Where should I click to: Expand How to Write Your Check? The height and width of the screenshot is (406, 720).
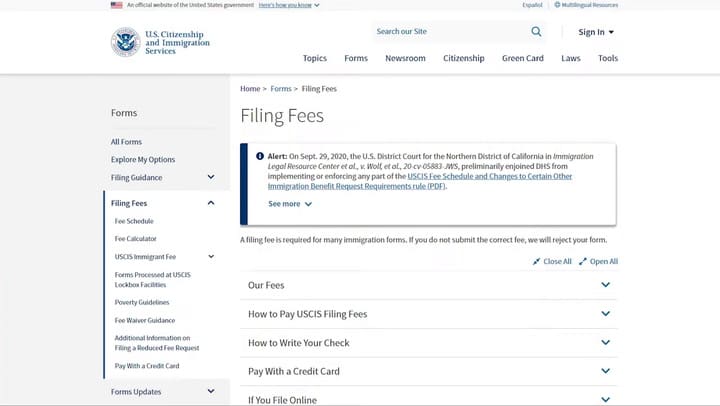point(428,343)
